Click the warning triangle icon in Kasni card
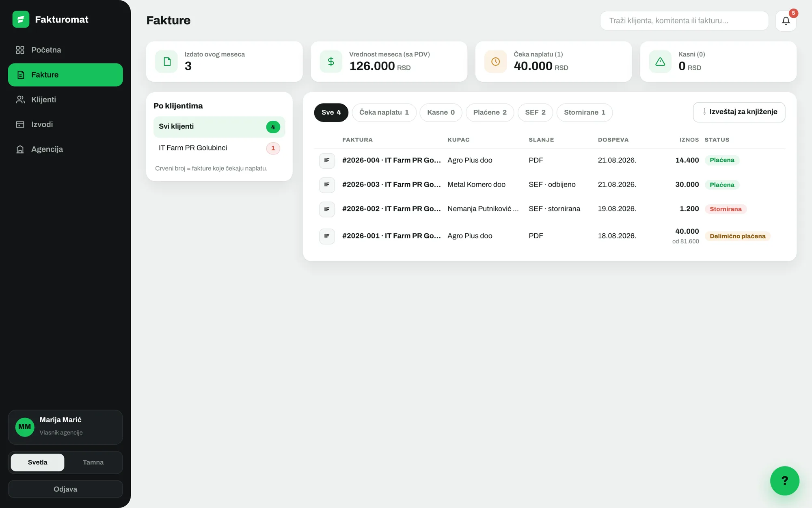The image size is (812, 508). [x=660, y=61]
